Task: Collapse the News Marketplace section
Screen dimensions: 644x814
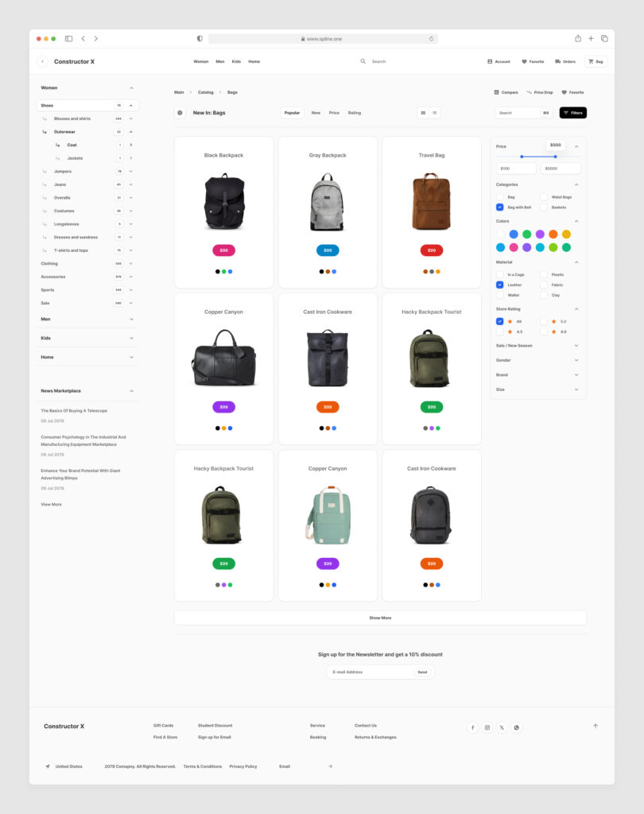Action: pyautogui.click(x=131, y=391)
